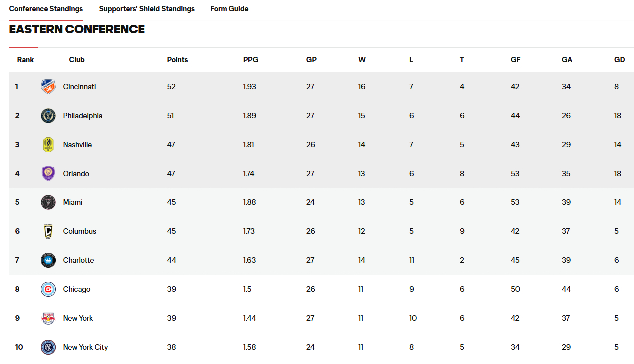Open Inter Miami's club logo
Image resolution: width=634 pixels, height=364 pixels.
coord(48,202)
